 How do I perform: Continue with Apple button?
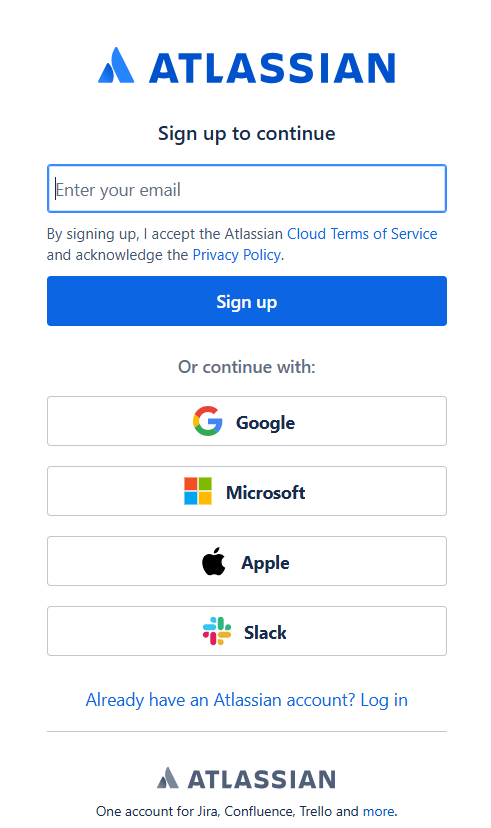247,561
